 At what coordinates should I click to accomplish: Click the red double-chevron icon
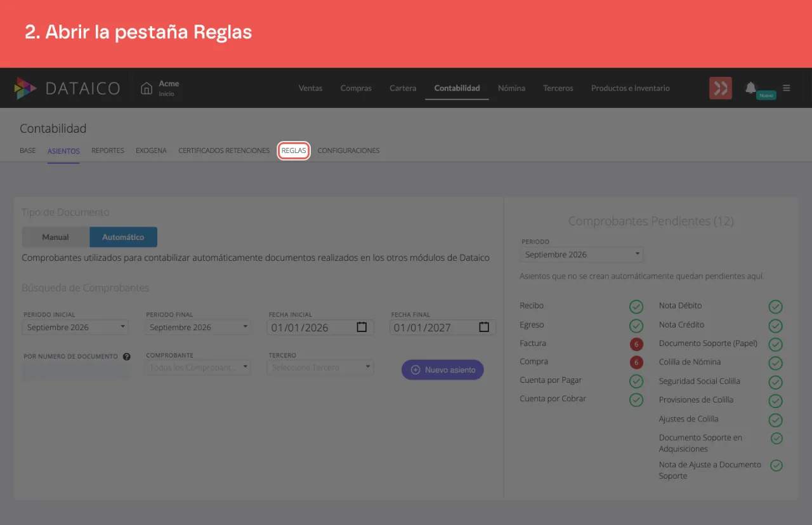coord(721,88)
